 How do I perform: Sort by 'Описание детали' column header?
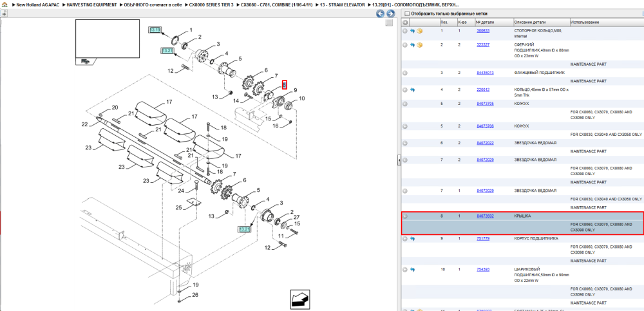tap(542, 22)
